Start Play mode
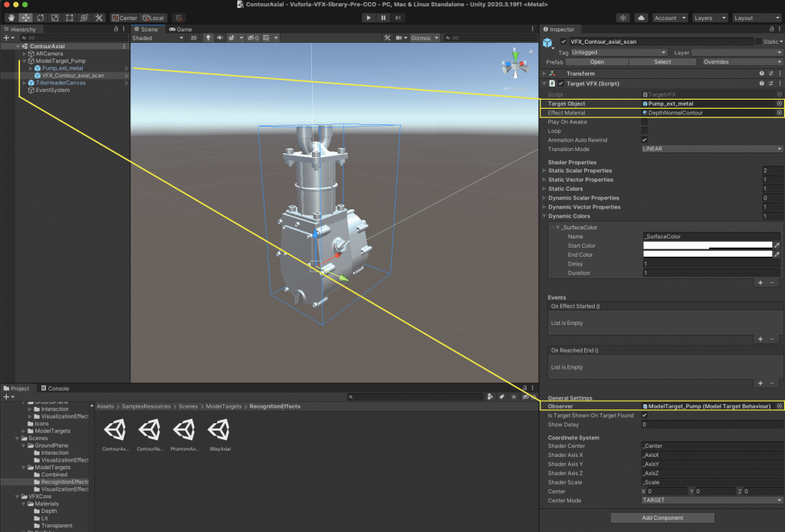The width and height of the screenshot is (785, 532). [369, 18]
